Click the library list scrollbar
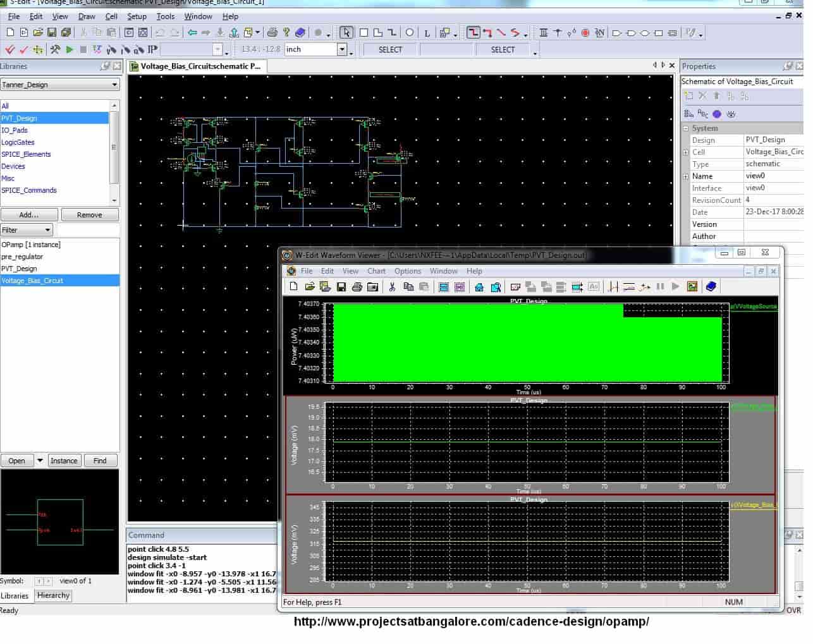This screenshot has height=644, width=813. coord(114,152)
